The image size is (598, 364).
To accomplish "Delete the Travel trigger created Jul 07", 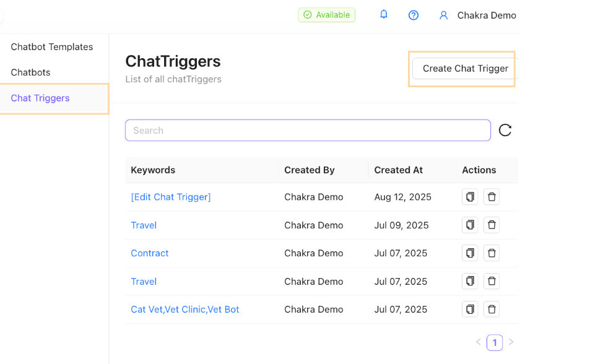I will coord(492,281).
